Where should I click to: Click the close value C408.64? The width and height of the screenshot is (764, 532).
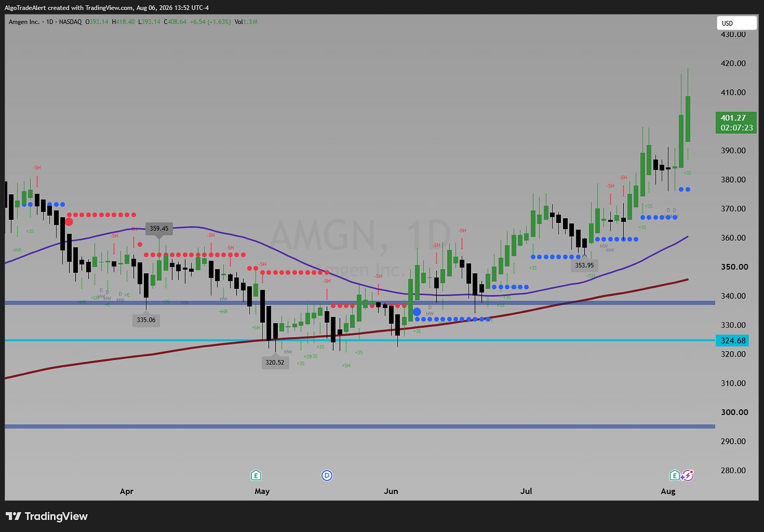[175, 22]
